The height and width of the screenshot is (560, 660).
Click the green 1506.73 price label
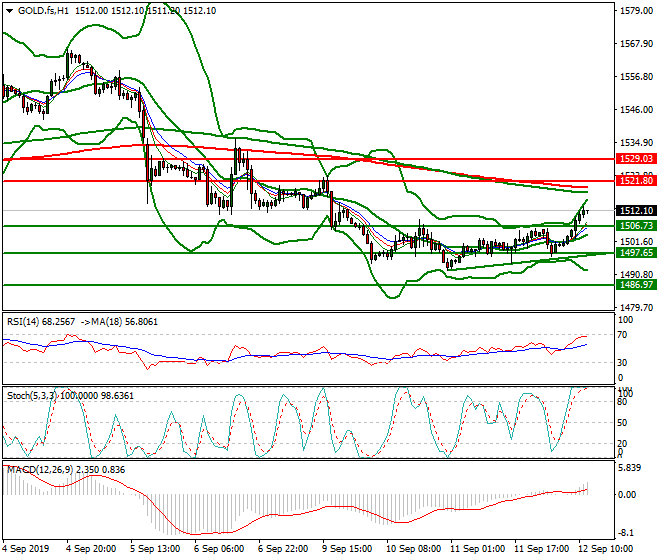(x=634, y=227)
